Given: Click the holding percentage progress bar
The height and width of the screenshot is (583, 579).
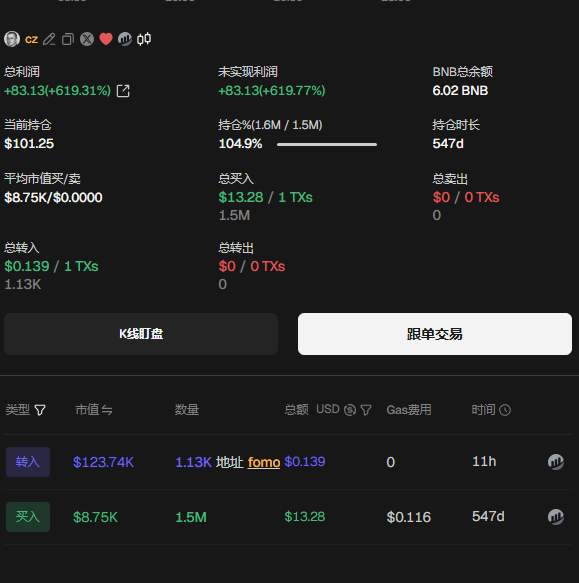Looking at the screenshot, I should pyautogui.click(x=327, y=144).
